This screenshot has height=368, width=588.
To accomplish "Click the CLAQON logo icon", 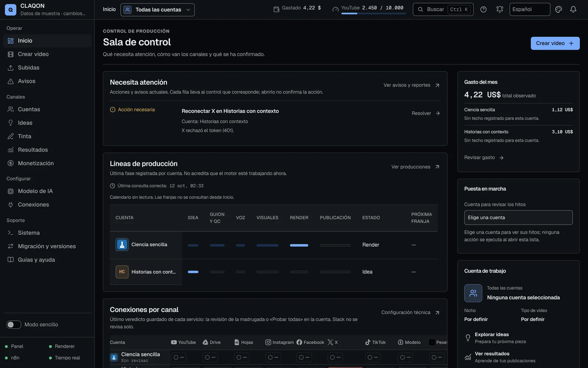I will (x=10, y=10).
